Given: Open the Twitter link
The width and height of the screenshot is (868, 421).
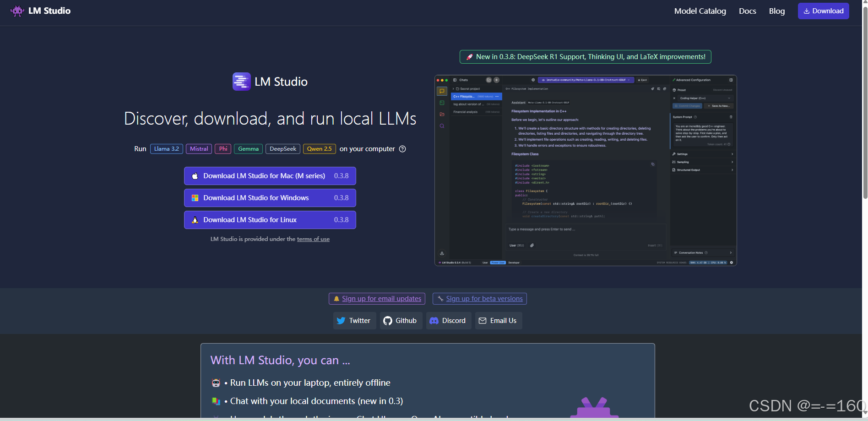Looking at the screenshot, I should (354, 321).
